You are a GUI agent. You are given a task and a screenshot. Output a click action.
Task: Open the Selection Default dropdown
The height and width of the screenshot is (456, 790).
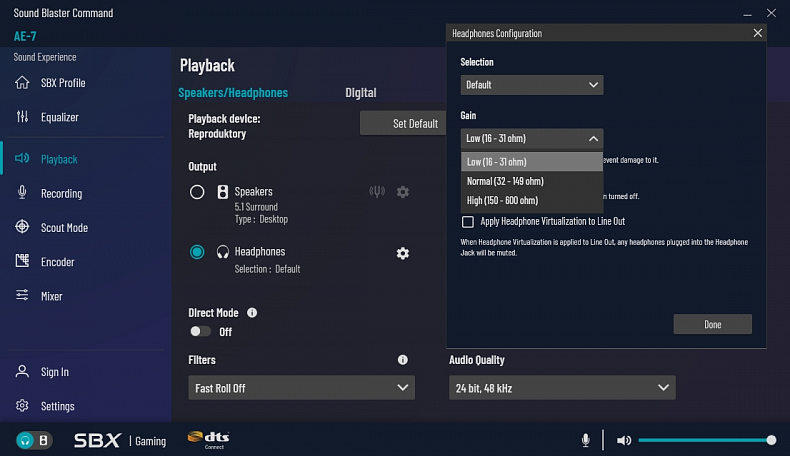click(x=531, y=85)
